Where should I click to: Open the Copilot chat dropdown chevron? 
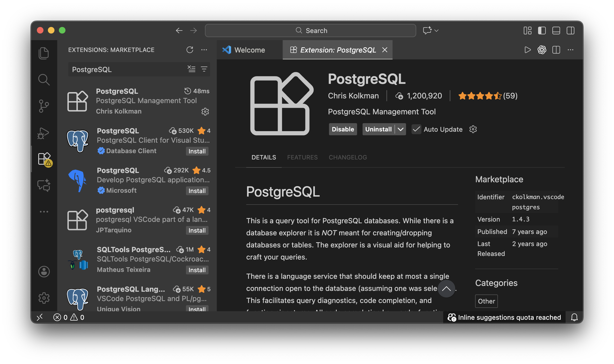[437, 31]
